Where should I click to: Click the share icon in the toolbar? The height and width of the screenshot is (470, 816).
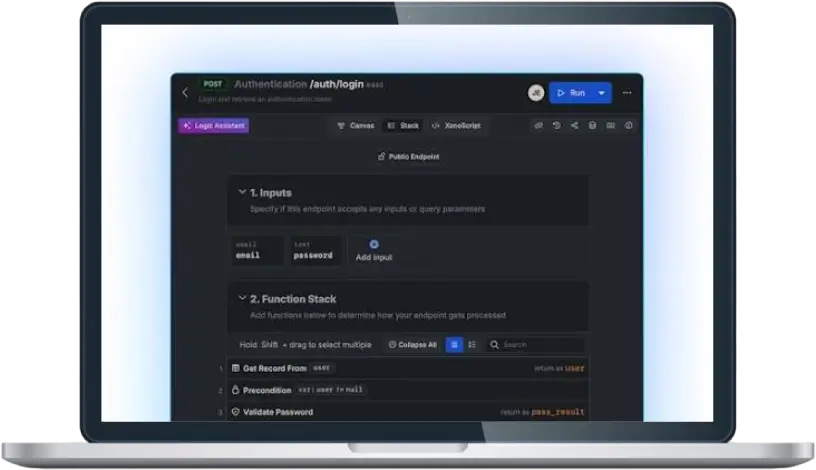tap(575, 125)
